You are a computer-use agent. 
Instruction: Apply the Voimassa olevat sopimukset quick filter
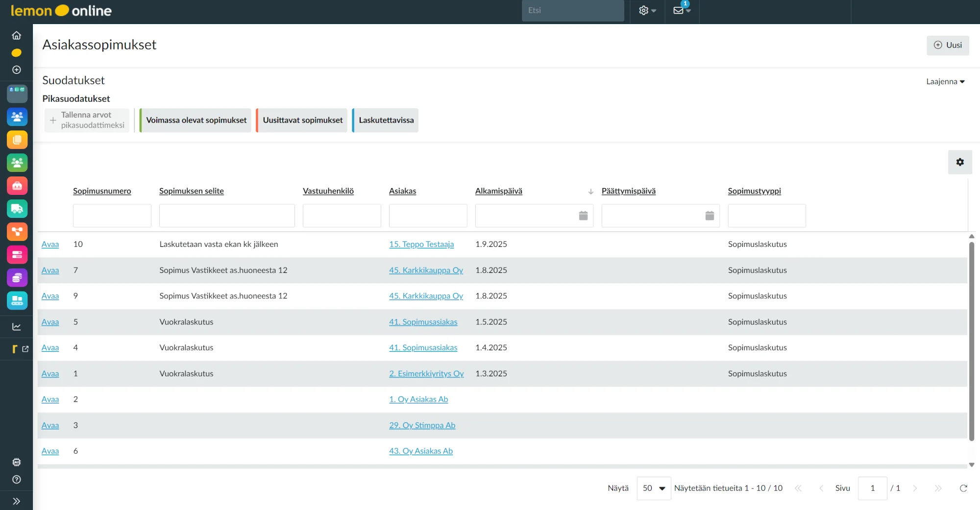click(196, 121)
